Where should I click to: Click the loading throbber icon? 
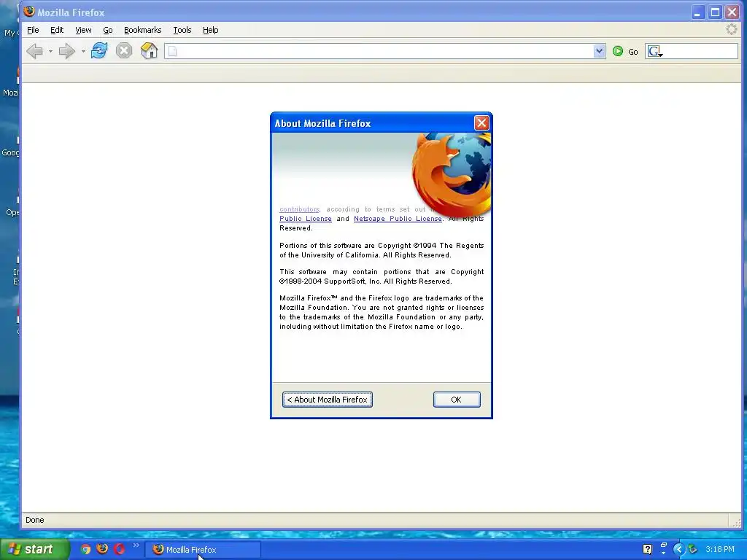tap(731, 29)
